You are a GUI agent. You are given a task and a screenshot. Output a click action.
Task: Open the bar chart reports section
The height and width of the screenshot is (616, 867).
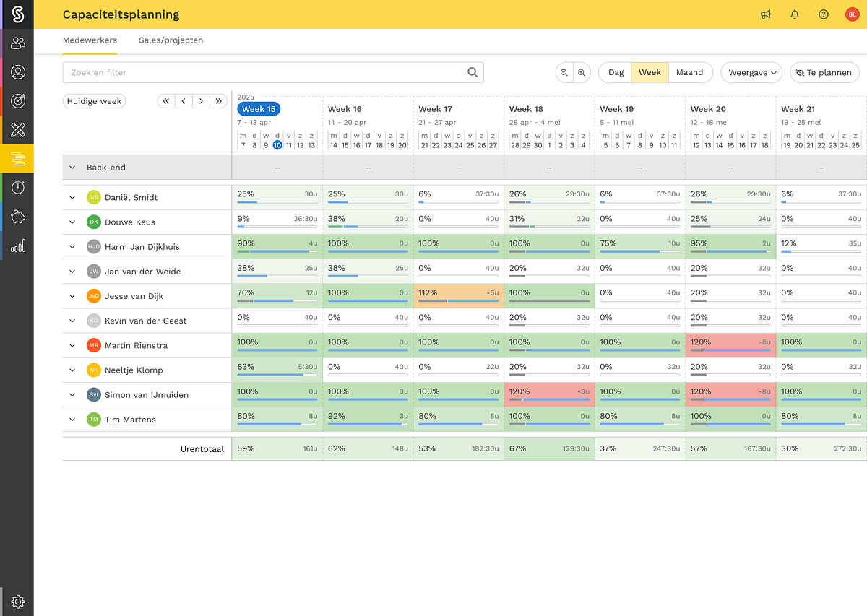pyautogui.click(x=18, y=246)
